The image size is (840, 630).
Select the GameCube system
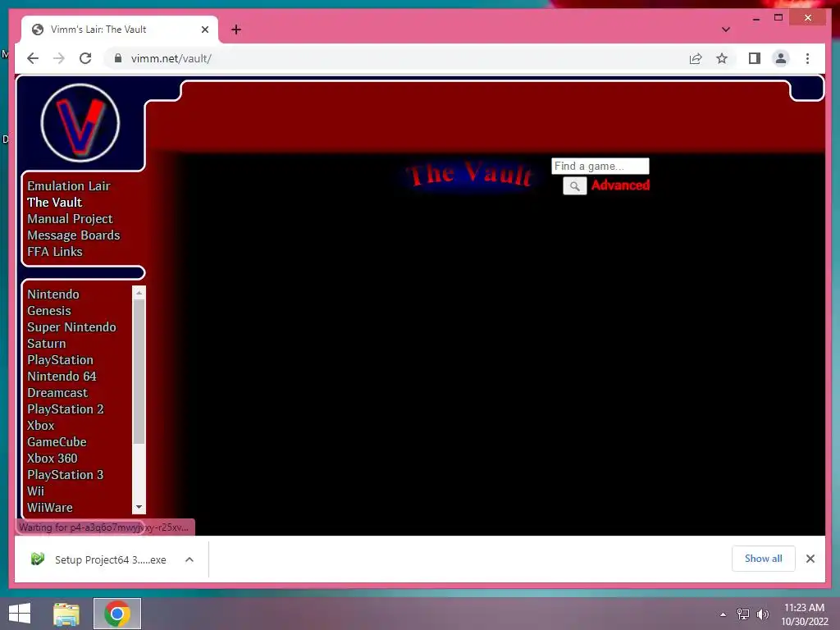pyautogui.click(x=57, y=442)
